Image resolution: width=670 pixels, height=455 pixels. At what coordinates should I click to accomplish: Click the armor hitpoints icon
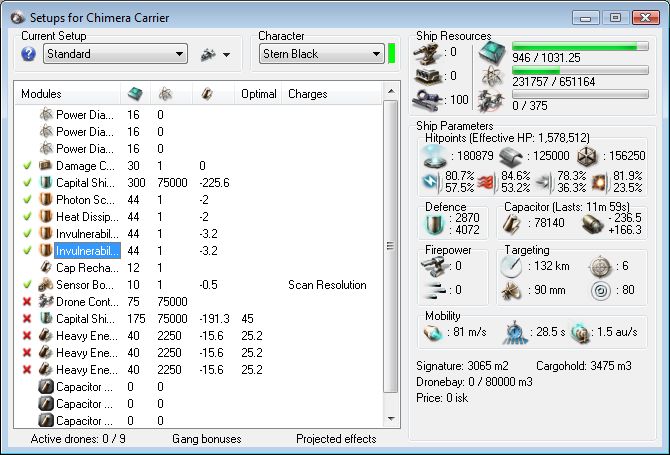click(511, 157)
